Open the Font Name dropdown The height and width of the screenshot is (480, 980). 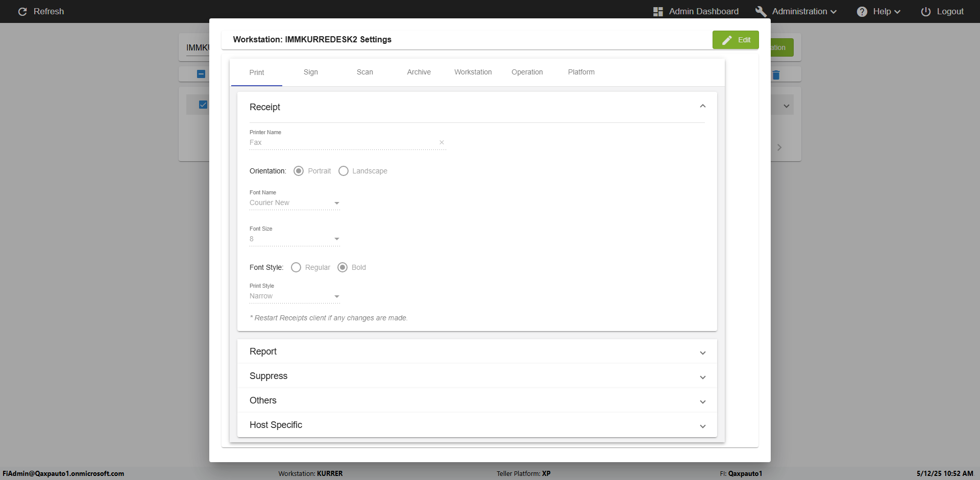295,203
